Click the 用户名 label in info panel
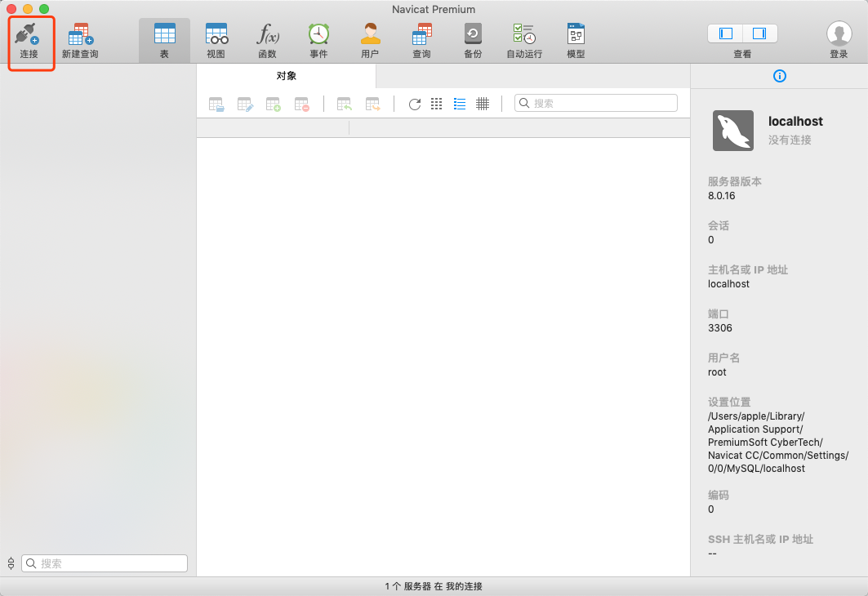The height and width of the screenshot is (596, 868). [x=723, y=358]
